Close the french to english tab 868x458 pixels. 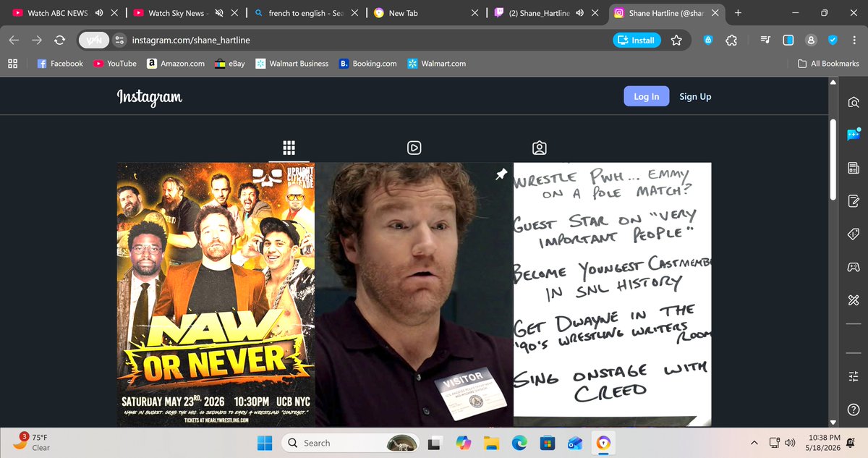pyautogui.click(x=355, y=13)
